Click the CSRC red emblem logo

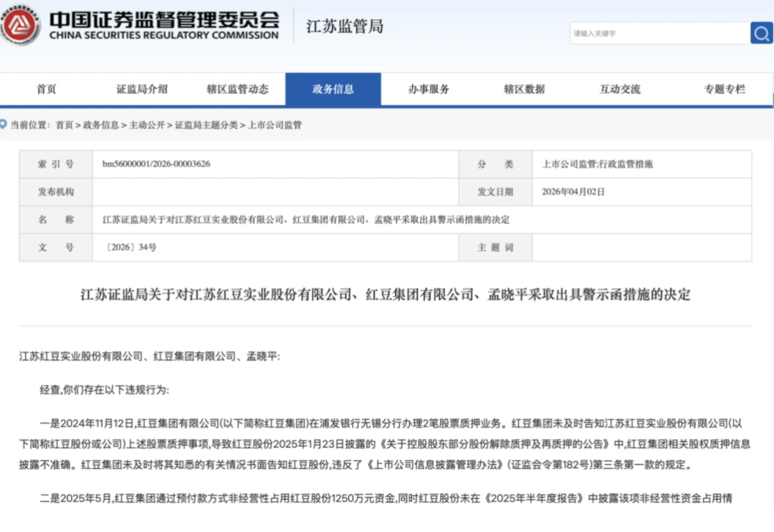pyautogui.click(x=20, y=25)
